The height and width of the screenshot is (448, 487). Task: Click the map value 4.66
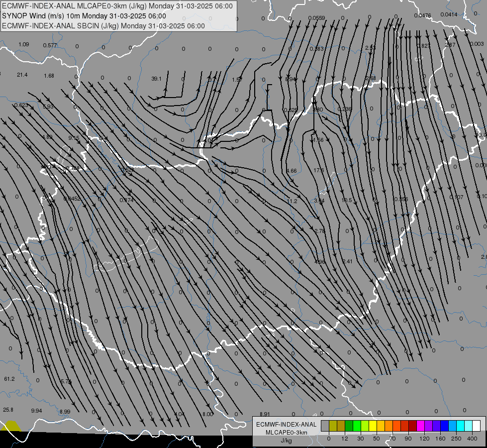(292, 171)
